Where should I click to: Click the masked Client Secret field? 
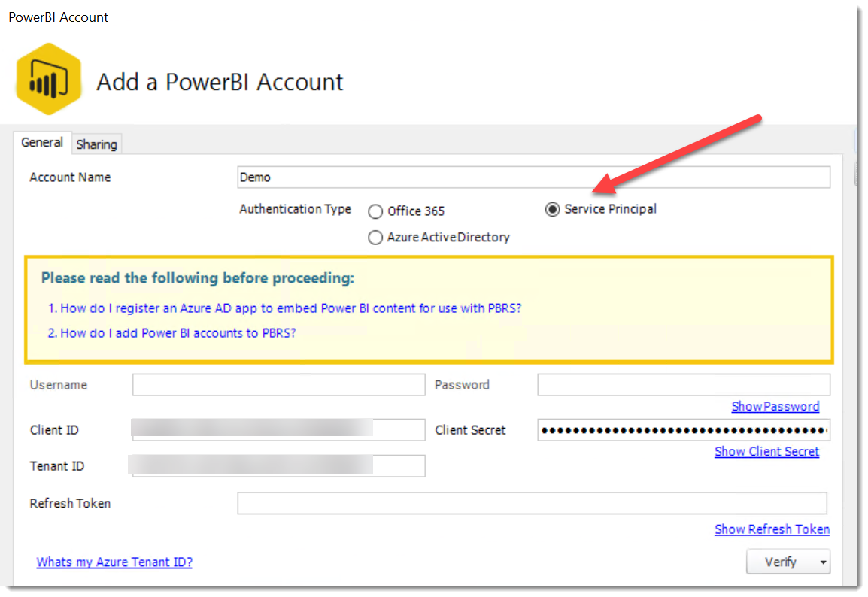point(683,429)
